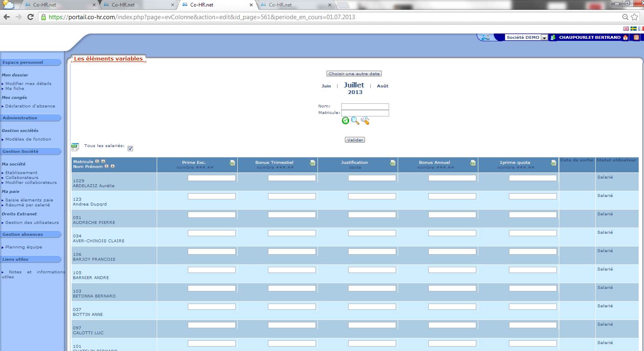
Task: Click Choisir une autre date button
Action: click(x=354, y=74)
